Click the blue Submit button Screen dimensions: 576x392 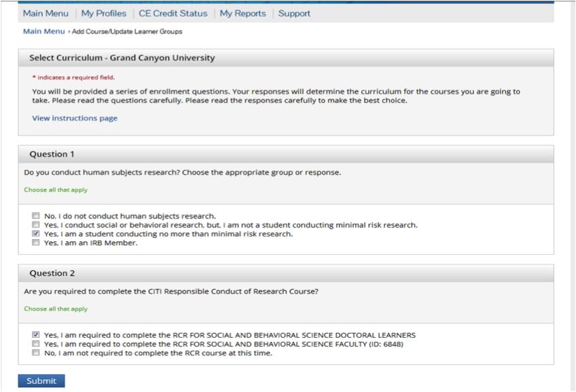tap(41, 380)
